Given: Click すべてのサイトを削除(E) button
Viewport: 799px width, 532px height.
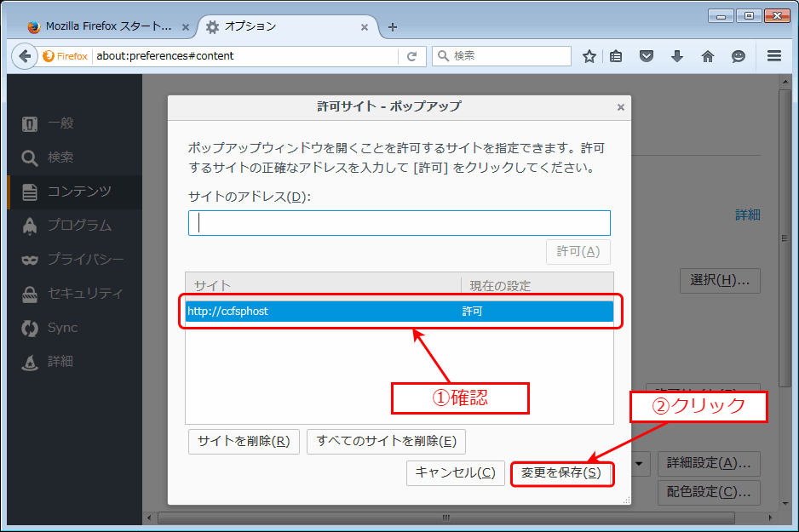Looking at the screenshot, I should click(x=386, y=442).
